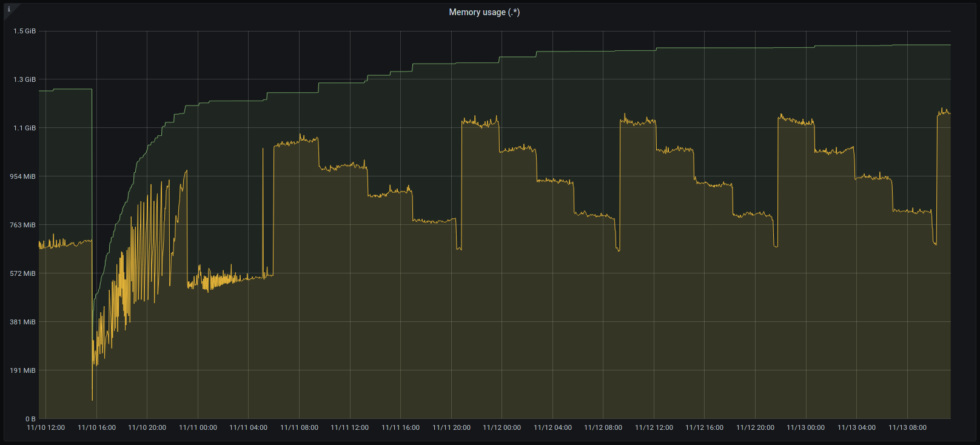Click the 11/12 16:00 time axis label
Viewport: 980px width, 445px height.
pyautogui.click(x=705, y=427)
